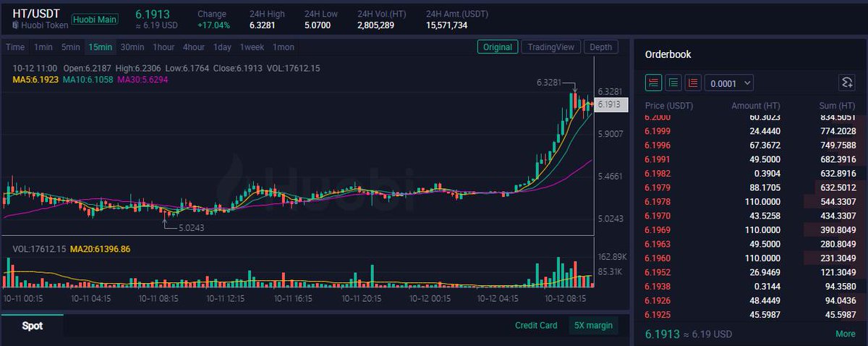The image size is (868, 346).
Task: Switch chart to 4hour interval
Action: click(194, 47)
